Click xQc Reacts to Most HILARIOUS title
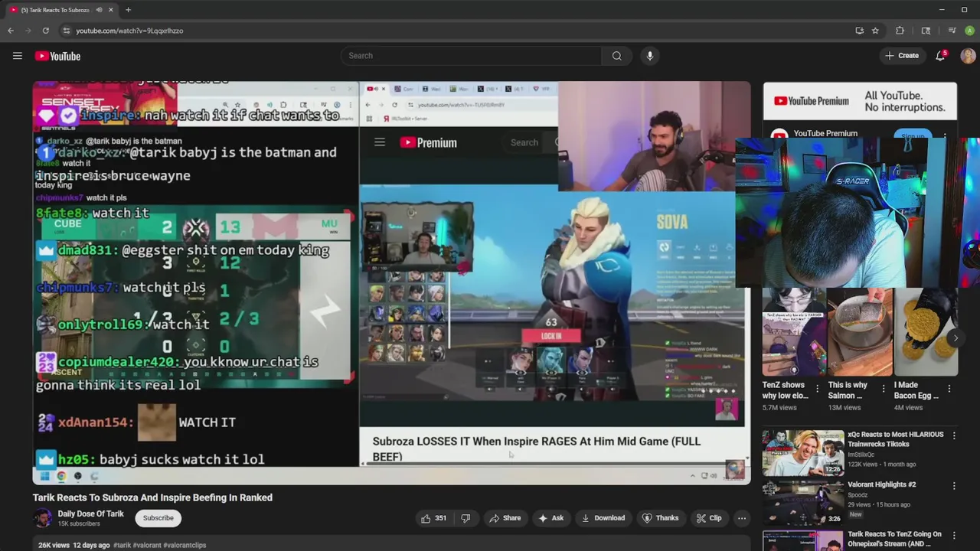Image resolution: width=980 pixels, height=551 pixels. click(896, 439)
